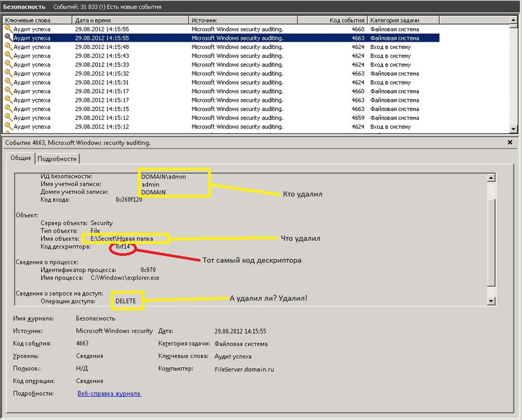Close the event 4663 details pane
This screenshot has height=420, width=522.
coord(510,142)
